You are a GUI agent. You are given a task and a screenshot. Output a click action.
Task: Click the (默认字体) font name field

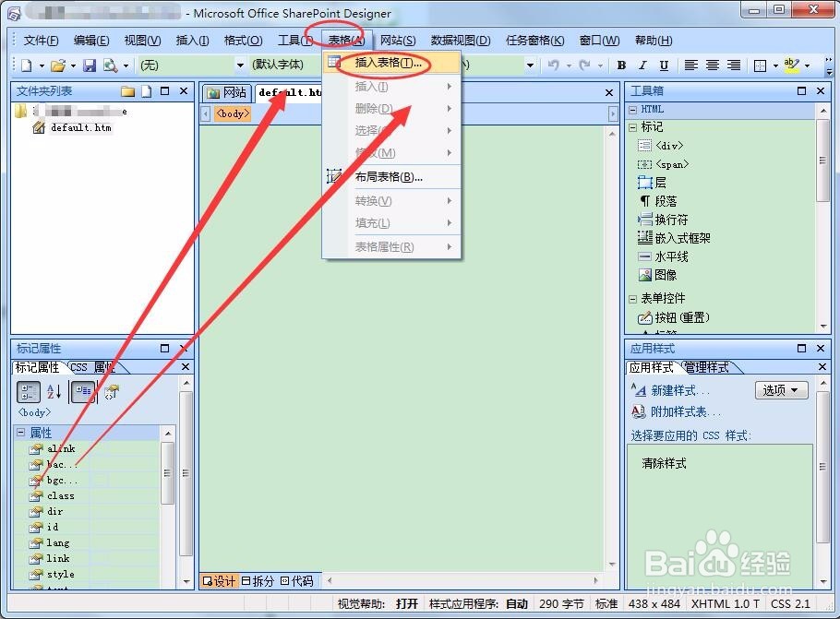282,65
